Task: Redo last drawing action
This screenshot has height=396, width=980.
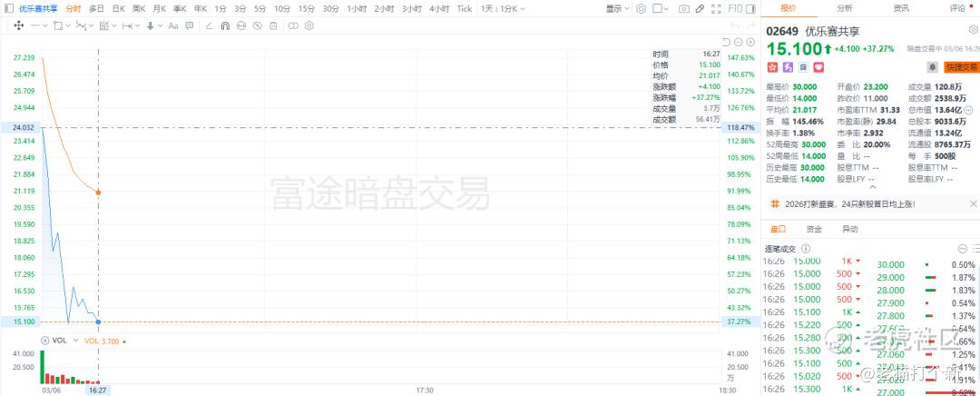Action: tap(750, 25)
